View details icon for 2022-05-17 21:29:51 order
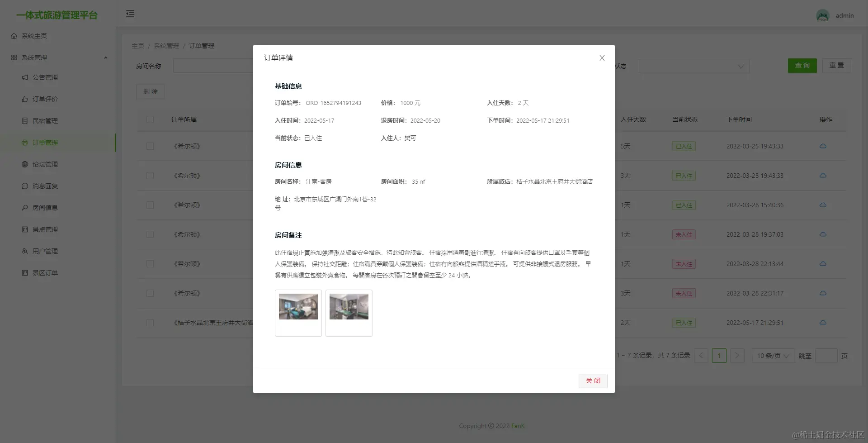The height and width of the screenshot is (443, 868). [x=823, y=323]
